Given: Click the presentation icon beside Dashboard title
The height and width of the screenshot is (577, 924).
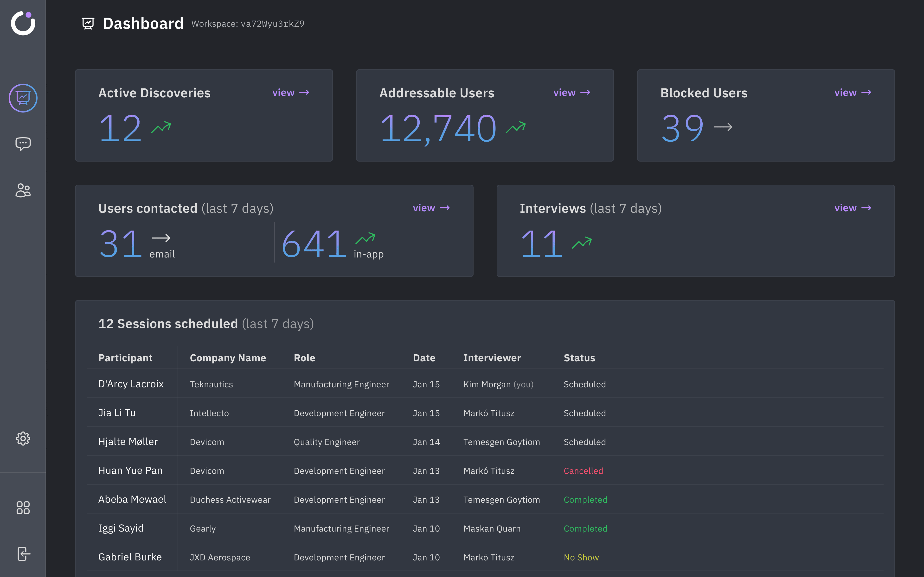Looking at the screenshot, I should click(x=88, y=24).
